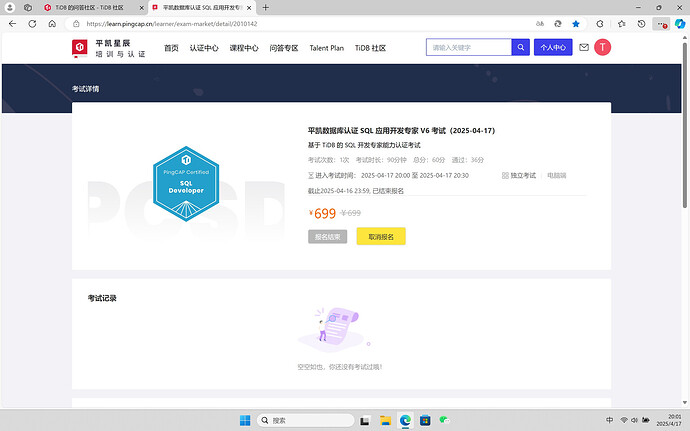Click the blue favorites star icon

[x=576, y=24]
